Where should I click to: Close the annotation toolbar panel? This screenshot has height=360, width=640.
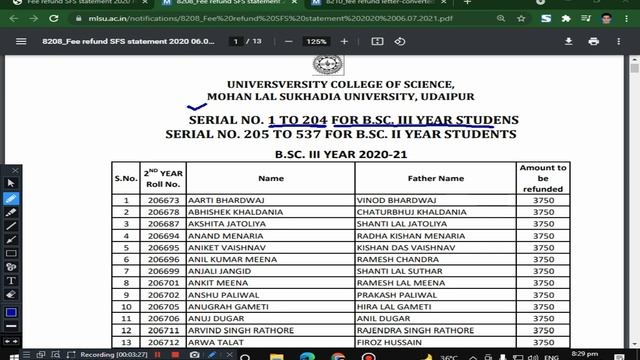point(15,171)
